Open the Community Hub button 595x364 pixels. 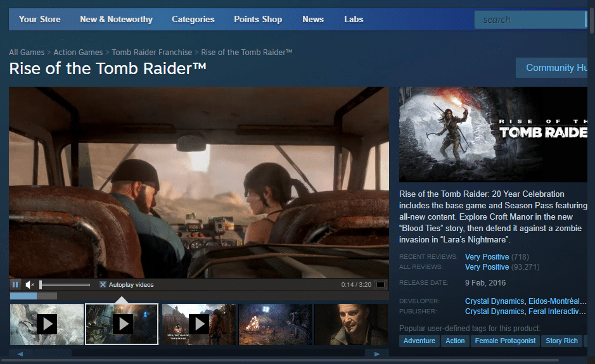click(x=552, y=68)
